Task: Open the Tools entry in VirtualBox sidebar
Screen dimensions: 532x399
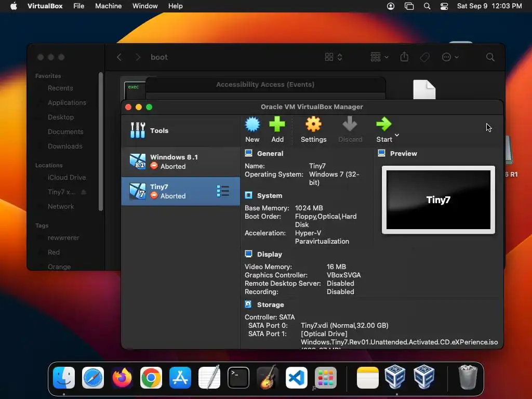Action: click(x=180, y=130)
